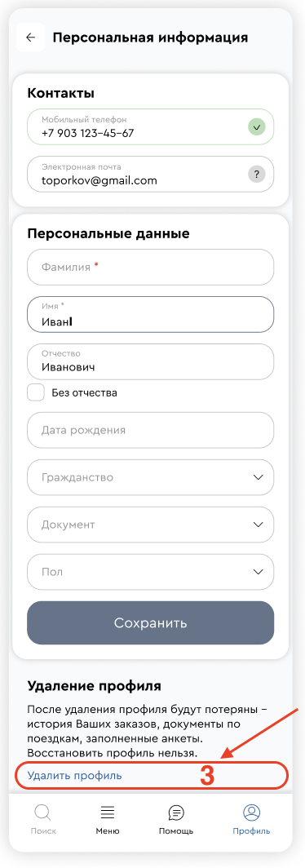The height and width of the screenshot is (868, 305).
Task: Expand the Гражданство dropdown
Action: 151,477
